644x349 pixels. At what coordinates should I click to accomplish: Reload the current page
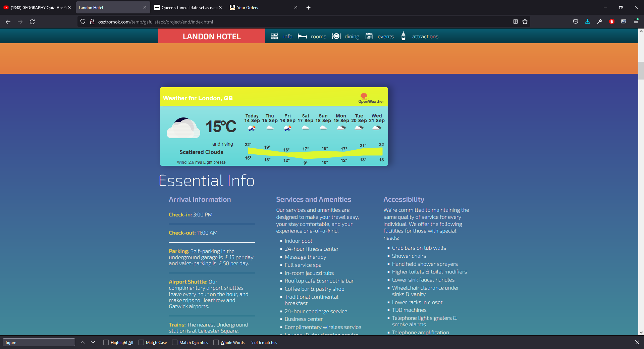pyautogui.click(x=32, y=22)
